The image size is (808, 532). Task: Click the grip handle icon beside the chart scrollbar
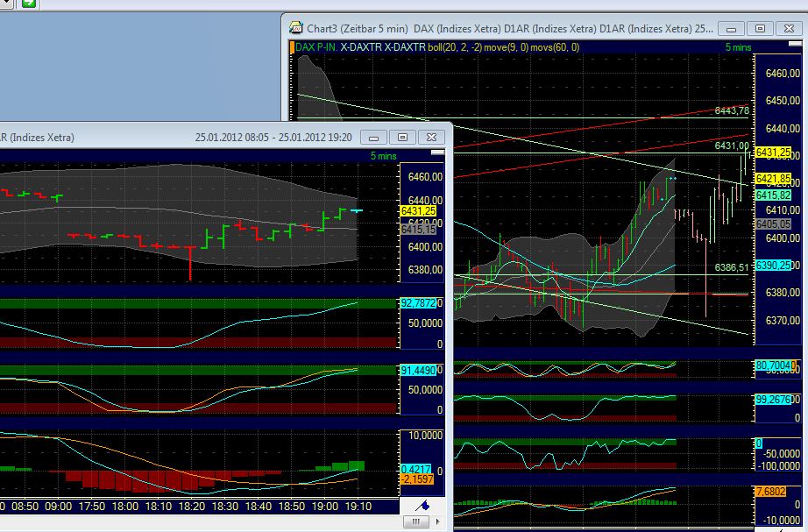[x=415, y=521]
